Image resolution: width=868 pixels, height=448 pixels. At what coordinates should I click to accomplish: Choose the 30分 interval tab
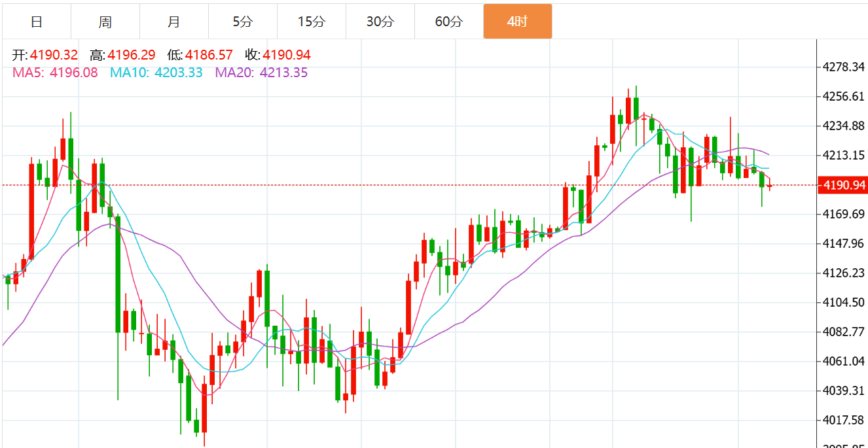[x=380, y=22]
